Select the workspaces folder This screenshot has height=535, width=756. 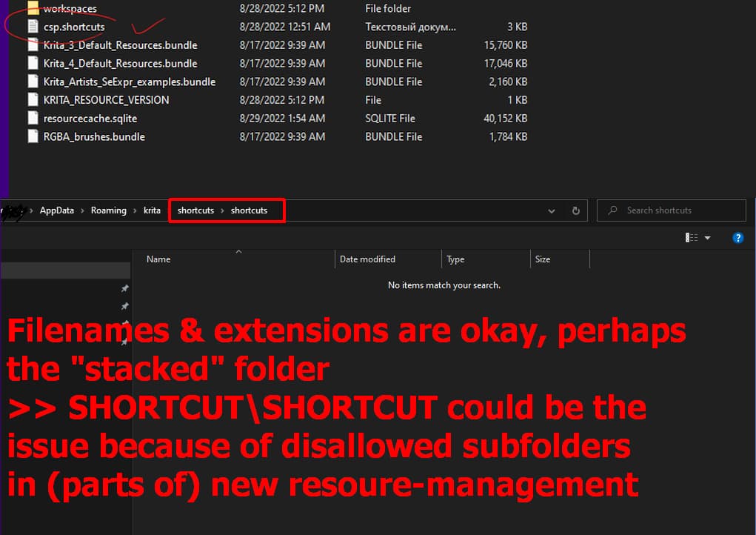(x=70, y=9)
